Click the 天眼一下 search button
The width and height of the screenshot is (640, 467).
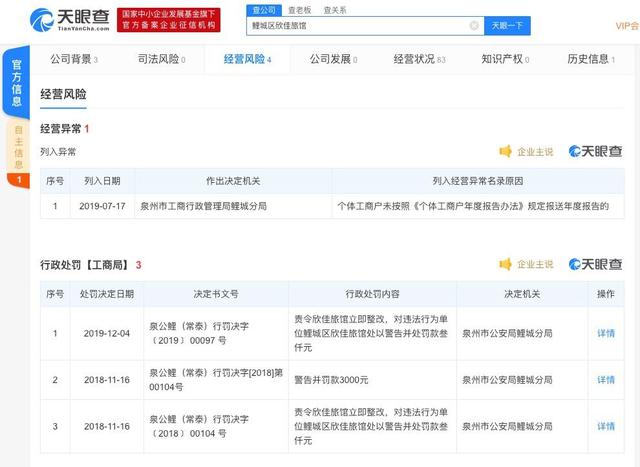(x=507, y=26)
